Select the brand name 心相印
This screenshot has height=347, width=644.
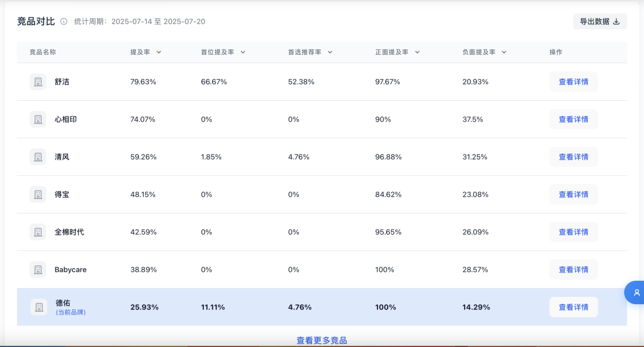pyautogui.click(x=66, y=119)
